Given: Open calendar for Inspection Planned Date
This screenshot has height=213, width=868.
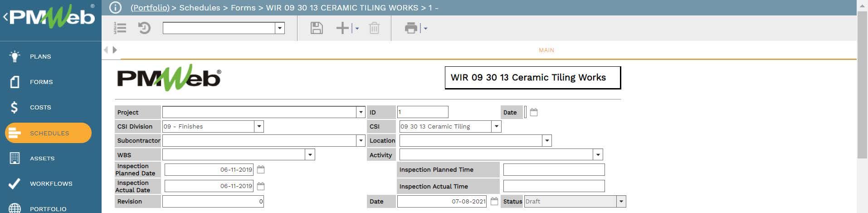Looking at the screenshot, I should tap(261, 169).
